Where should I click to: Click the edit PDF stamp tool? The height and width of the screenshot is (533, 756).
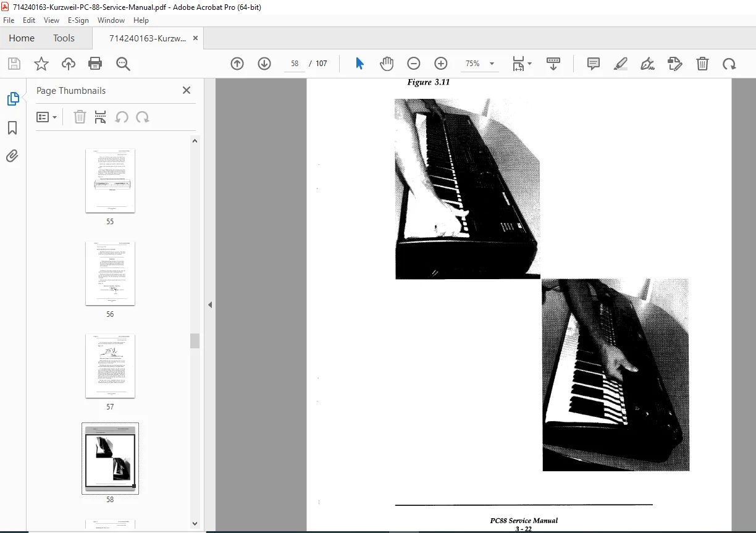point(675,64)
